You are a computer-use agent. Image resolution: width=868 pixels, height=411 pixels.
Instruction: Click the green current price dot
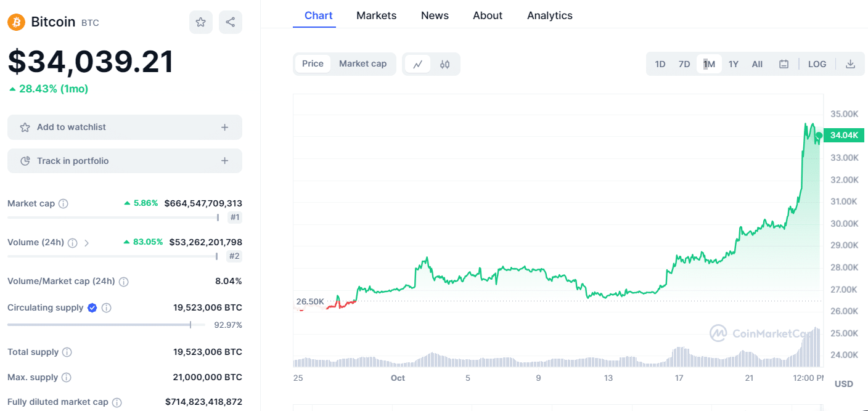point(819,136)
